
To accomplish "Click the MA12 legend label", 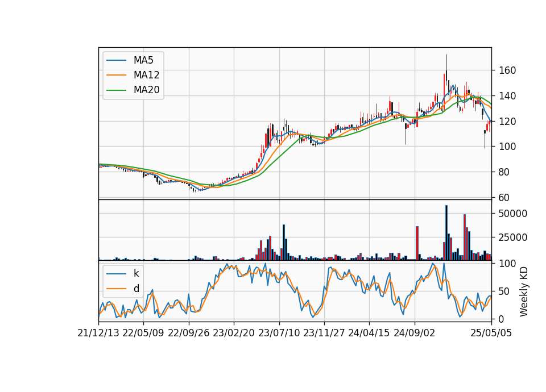I will (x=146, y=75).
